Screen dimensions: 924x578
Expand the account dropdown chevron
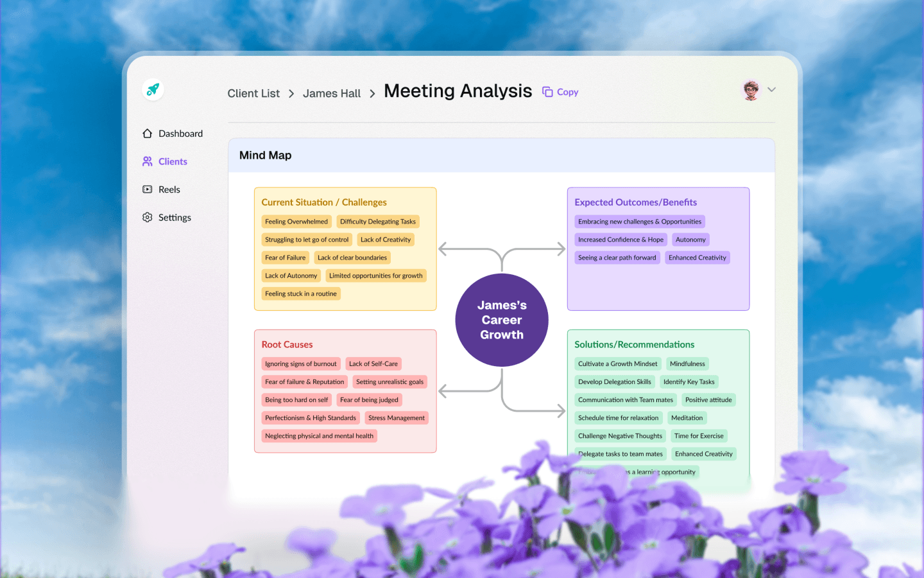tap(772, 89)
